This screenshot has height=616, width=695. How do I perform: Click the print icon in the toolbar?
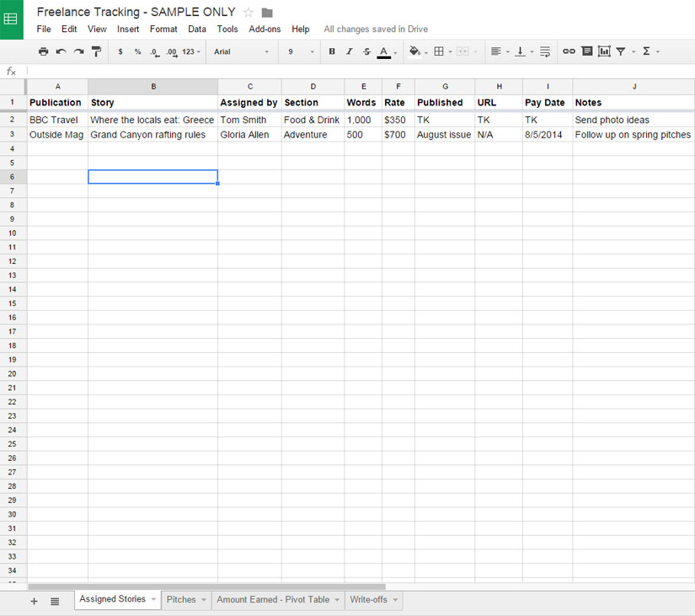pyautogui.click(x=43, y=51)
